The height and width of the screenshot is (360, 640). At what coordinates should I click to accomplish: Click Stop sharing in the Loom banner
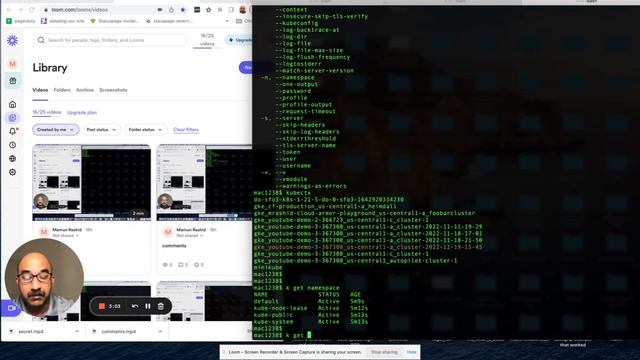(x=384, y=352)
